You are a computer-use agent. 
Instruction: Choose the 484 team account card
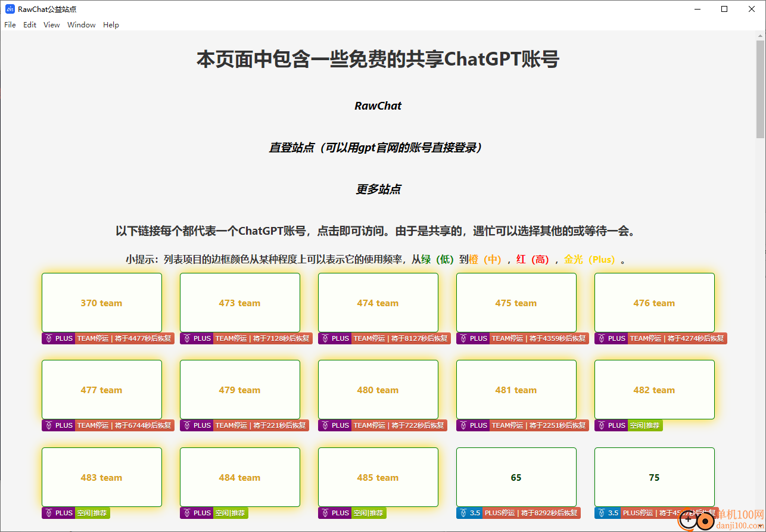240,477
